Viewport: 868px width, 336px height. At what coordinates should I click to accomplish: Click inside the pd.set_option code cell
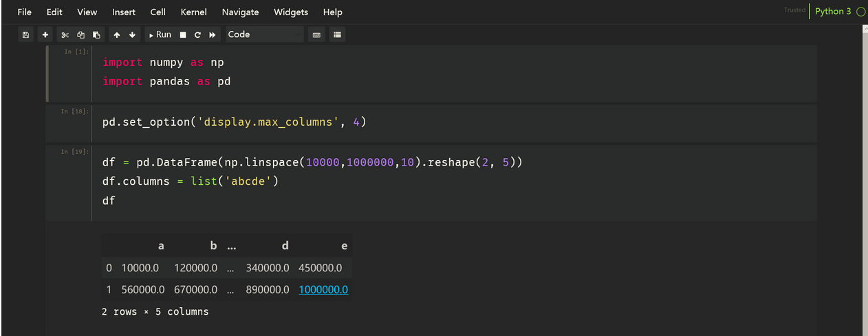coord(413,122)
